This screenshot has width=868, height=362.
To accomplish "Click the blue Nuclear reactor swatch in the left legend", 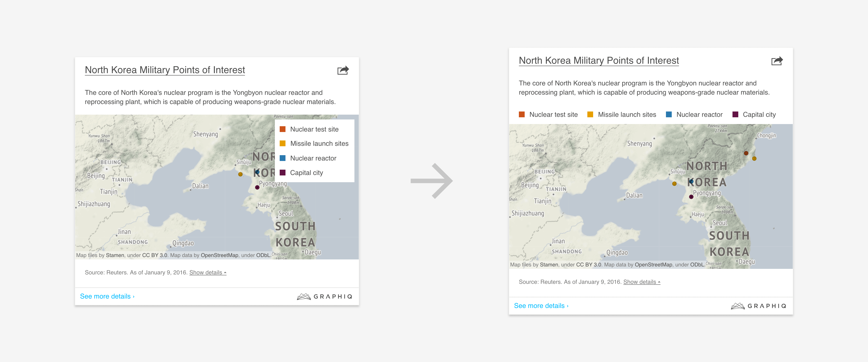I will 283,158.
